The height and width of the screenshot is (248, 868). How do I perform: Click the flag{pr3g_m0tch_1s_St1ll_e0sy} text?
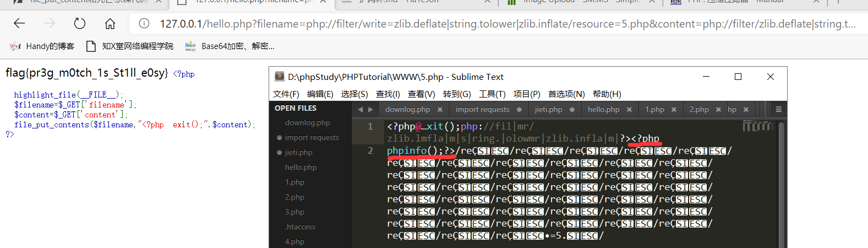click(86, 72)
